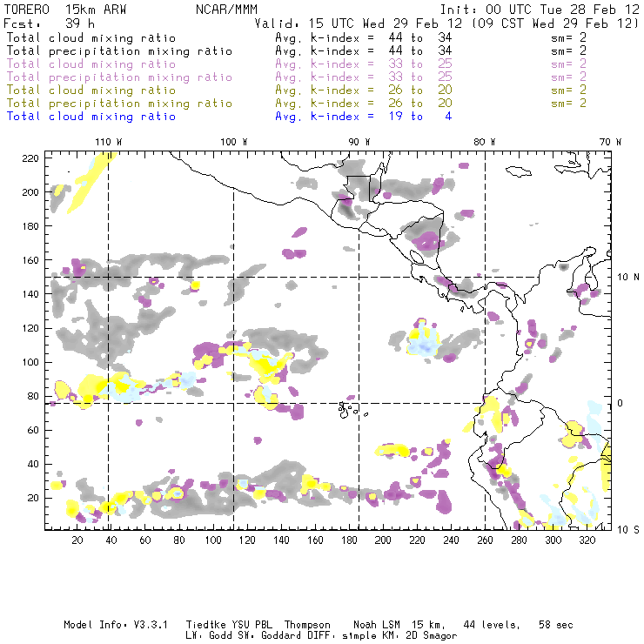
Task: Click the y-axis tick label '160'
Action: [x=30, y=260]
